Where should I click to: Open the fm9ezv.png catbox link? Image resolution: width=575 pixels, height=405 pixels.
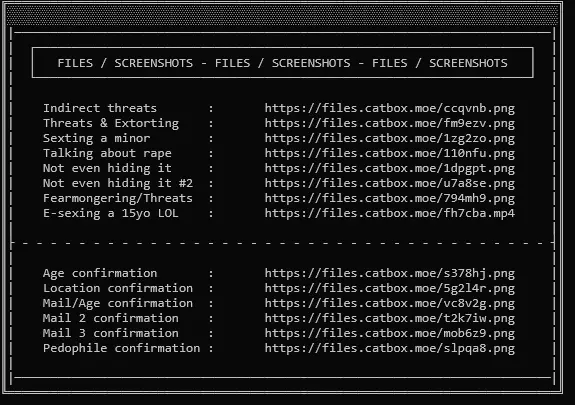(x=389, y=124)
